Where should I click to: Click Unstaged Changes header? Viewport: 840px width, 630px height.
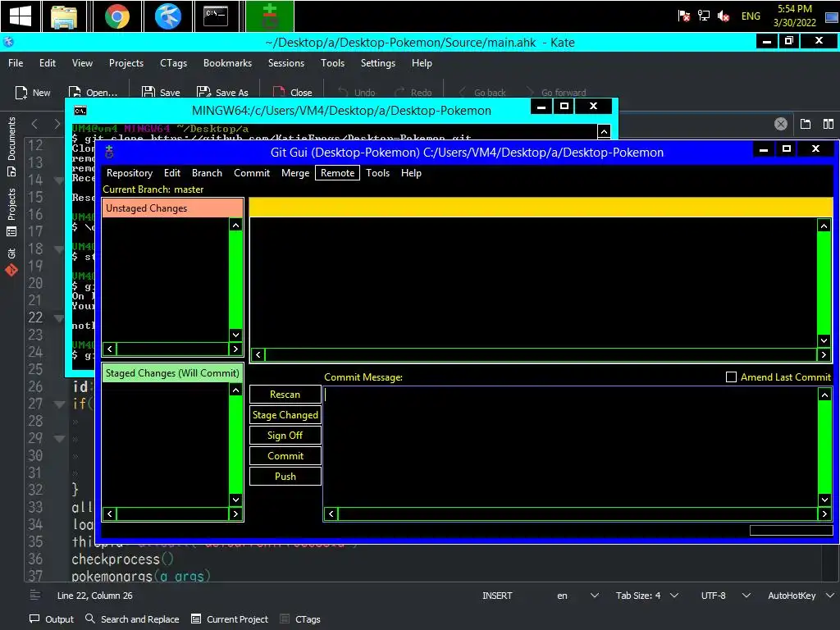click(x=172, y=208)
